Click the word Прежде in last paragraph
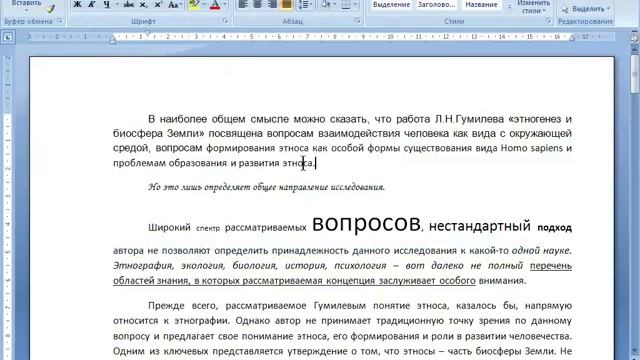The height and width of the screenshot is (360, 640). pyautogui.click(x=167, y=306)
